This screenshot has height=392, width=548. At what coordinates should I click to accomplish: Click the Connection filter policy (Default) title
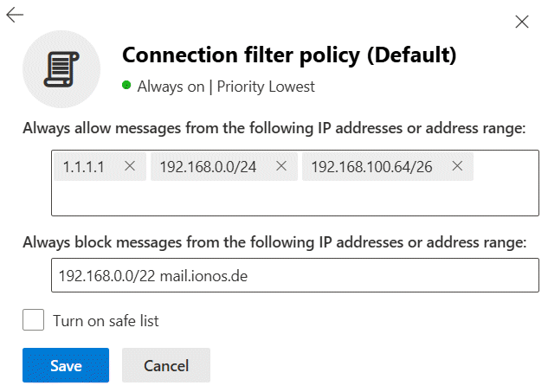coord(289,55)
